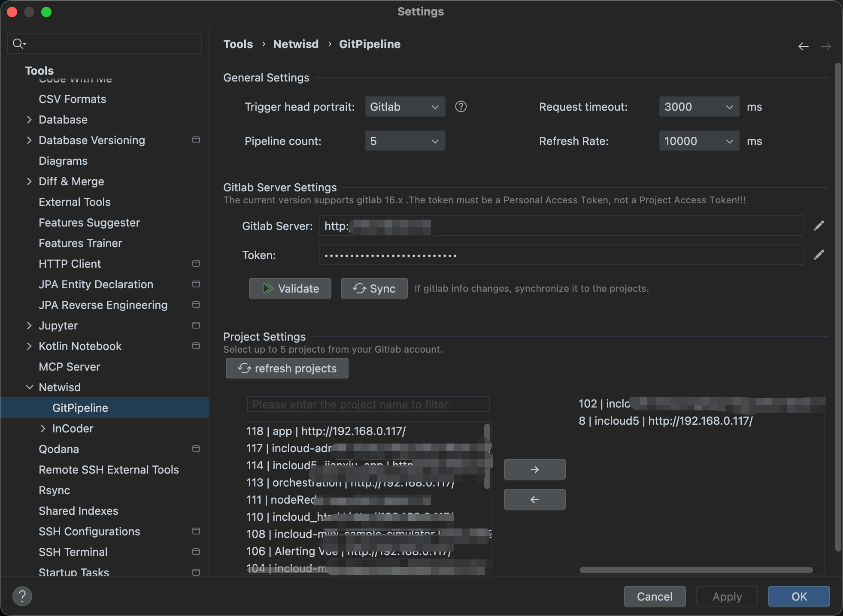
Task: Open the Pipeline count dropdown
Action: [405, 141]
